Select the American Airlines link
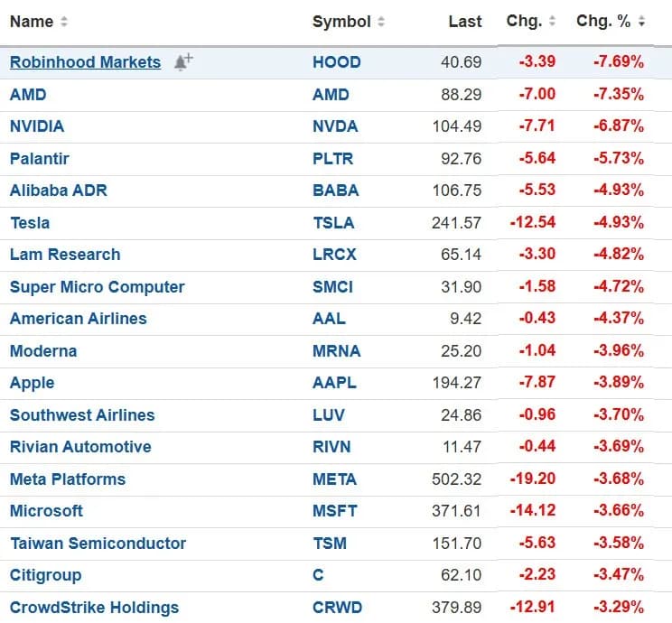Screen dimensions: 672x623 click(78, 319)
